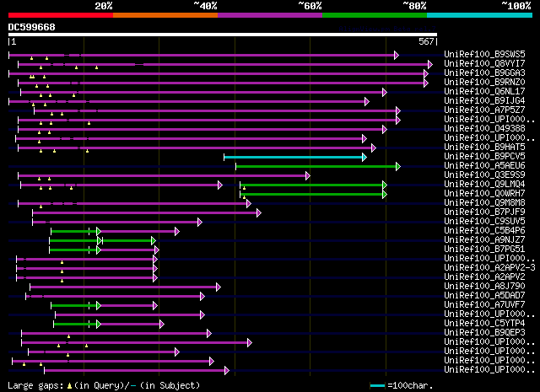This screenshot has height=392, width=540.
Task: Open the UniRef100_B9SWS5 hit label
Action: (484, 54)
